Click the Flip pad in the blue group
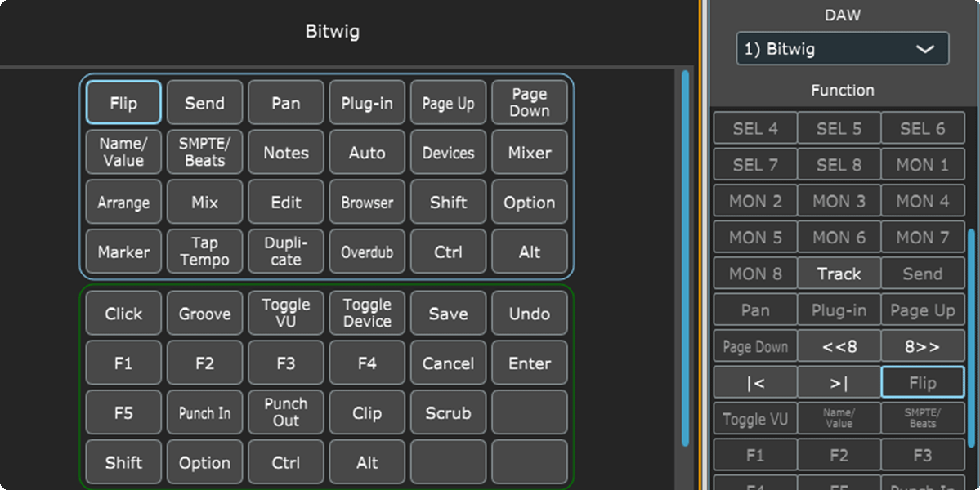 coord(123,103)
